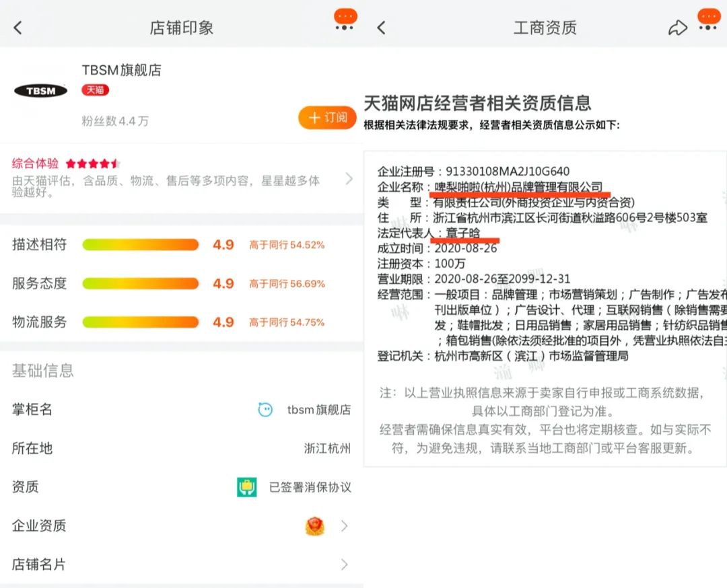Tap the 物流服务 4.9 score
727x588 pixels.
[223, 322]
